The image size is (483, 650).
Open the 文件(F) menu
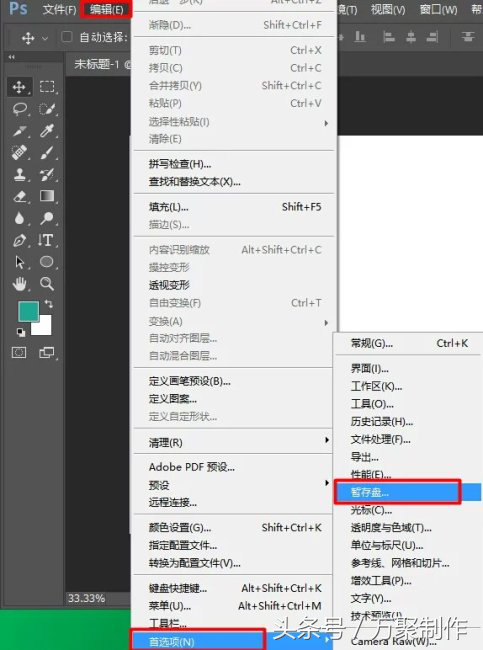click(x=59, y=9)
